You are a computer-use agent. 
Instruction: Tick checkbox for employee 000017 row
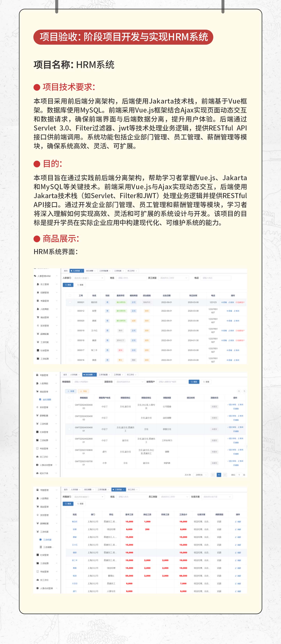point(70,350)
